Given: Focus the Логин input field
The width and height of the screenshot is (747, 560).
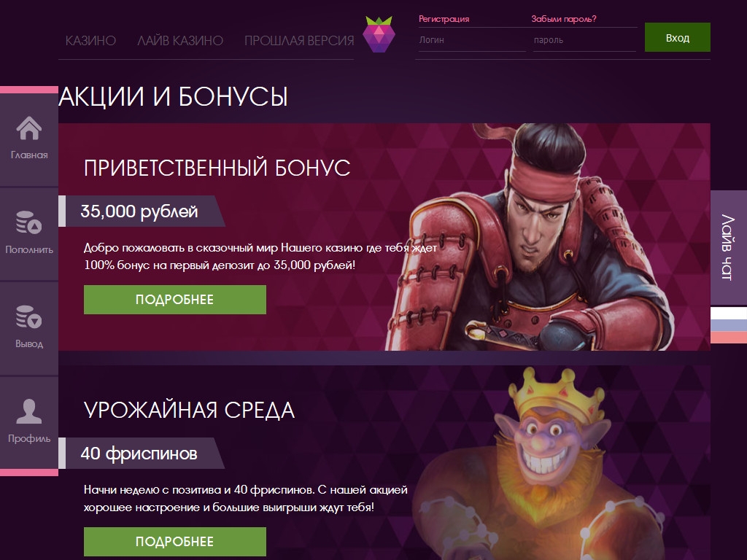Looking at the screenshot, I should (x=471, y=40).
